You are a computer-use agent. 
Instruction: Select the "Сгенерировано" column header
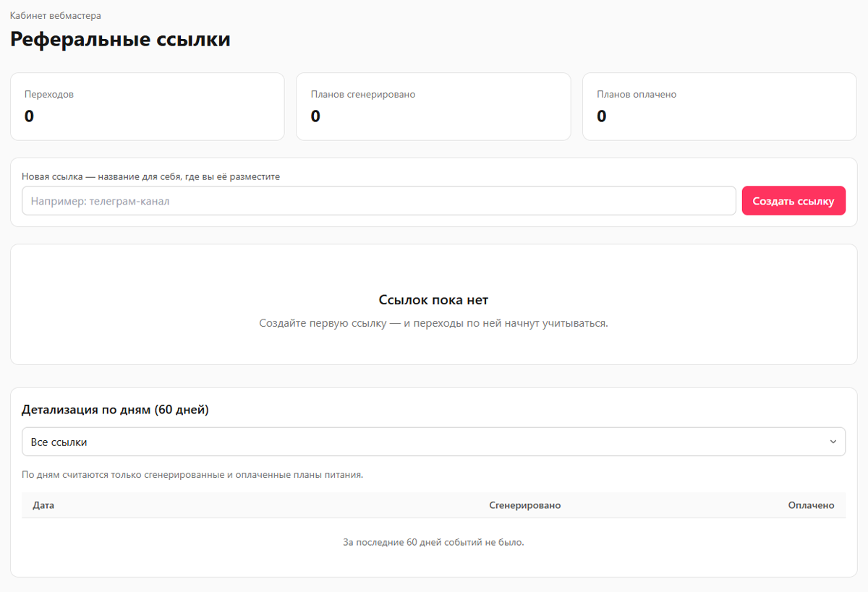click(x=525, y=505)
